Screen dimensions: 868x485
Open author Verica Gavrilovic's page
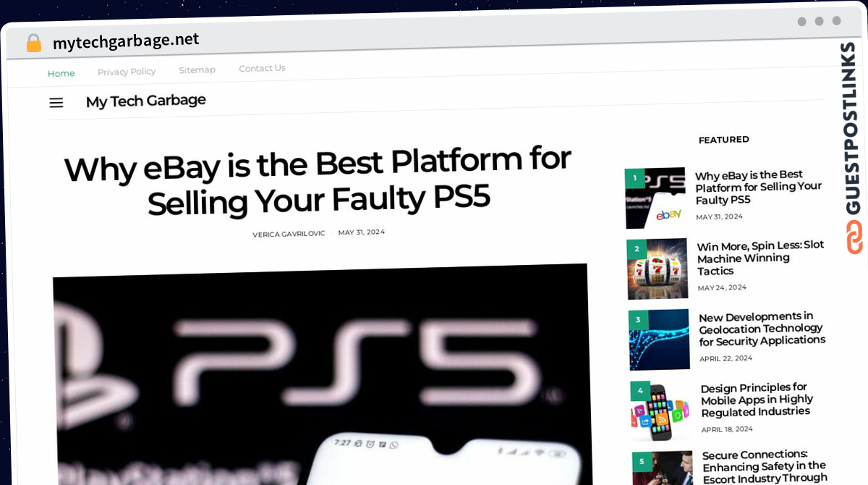coord(289,234)
